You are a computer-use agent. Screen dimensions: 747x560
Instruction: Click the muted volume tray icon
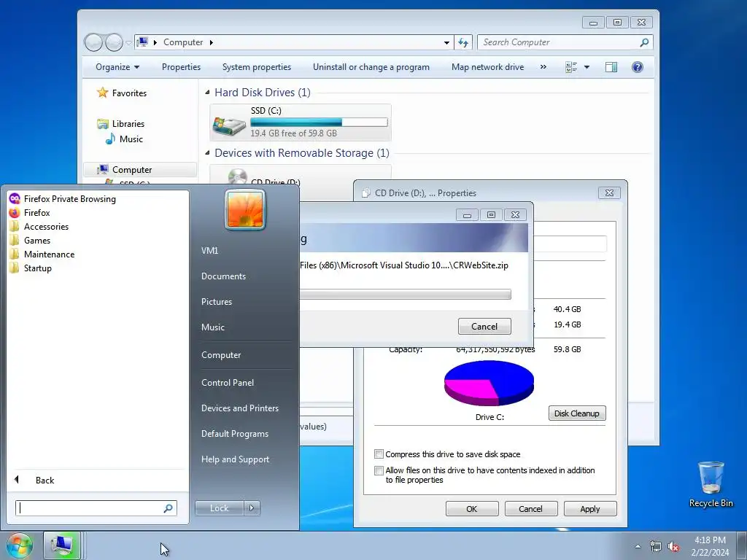[673, 547]
